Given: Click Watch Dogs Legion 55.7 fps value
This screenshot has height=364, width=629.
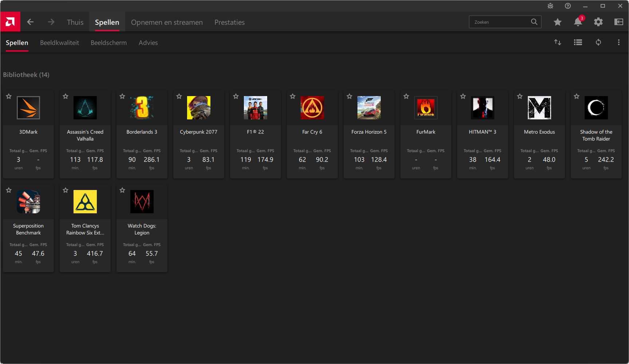Looking at the screenshot, I should click(151, 253).
